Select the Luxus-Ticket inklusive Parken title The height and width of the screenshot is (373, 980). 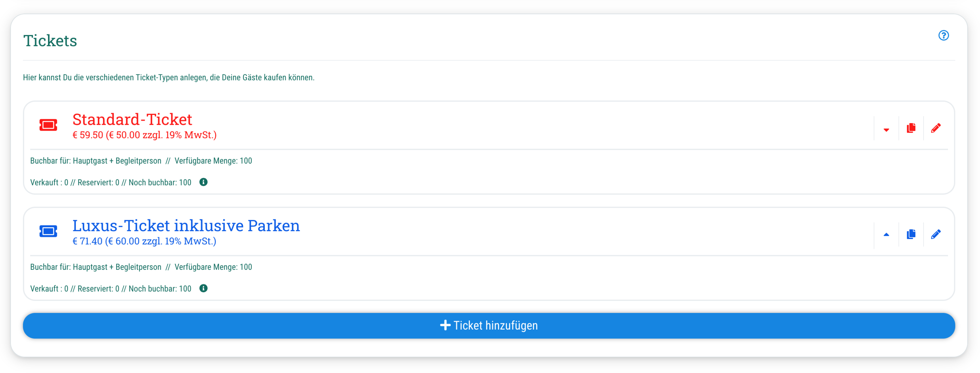(x=186, y=225)
